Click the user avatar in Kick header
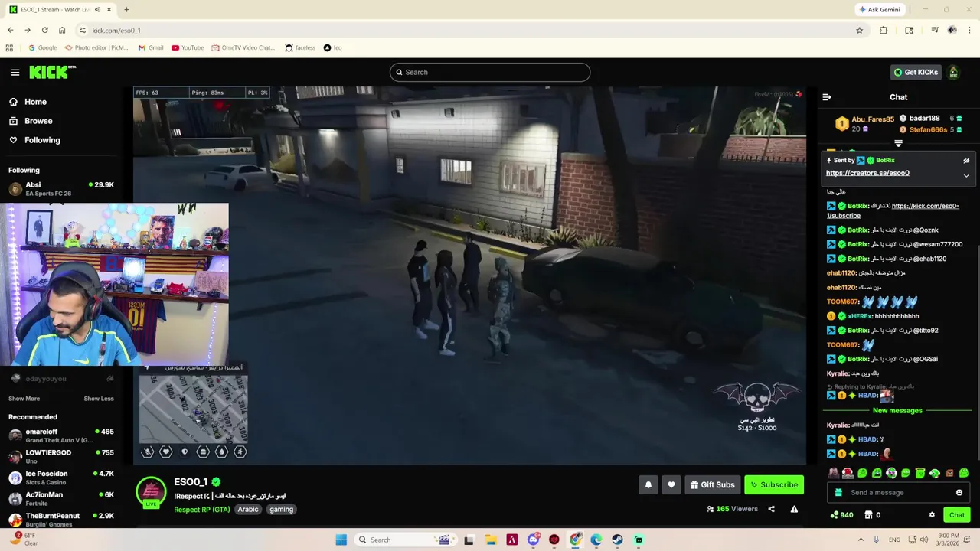 pos(953,72)
